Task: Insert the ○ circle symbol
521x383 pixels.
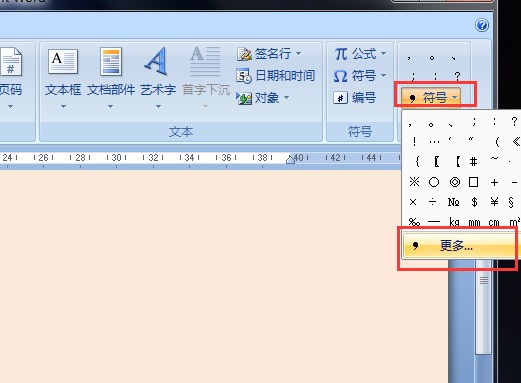Action: coord(434,182)
